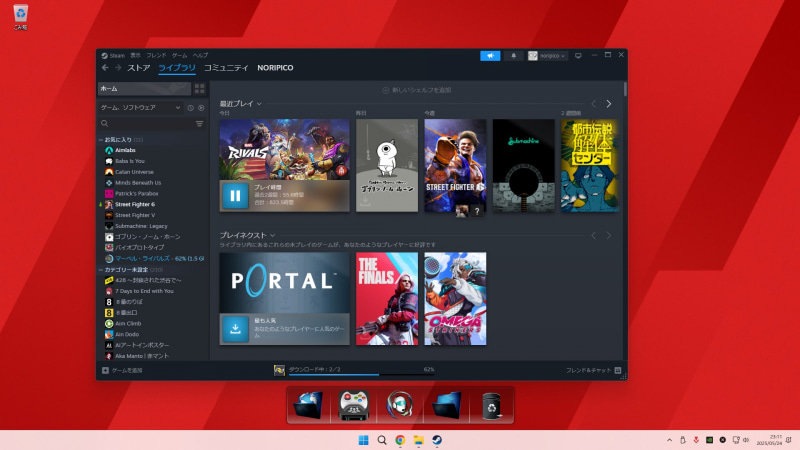Open the noripico account dropdown
The width and height of the screenshot is (800, 450).
click(x=547, y=56)
